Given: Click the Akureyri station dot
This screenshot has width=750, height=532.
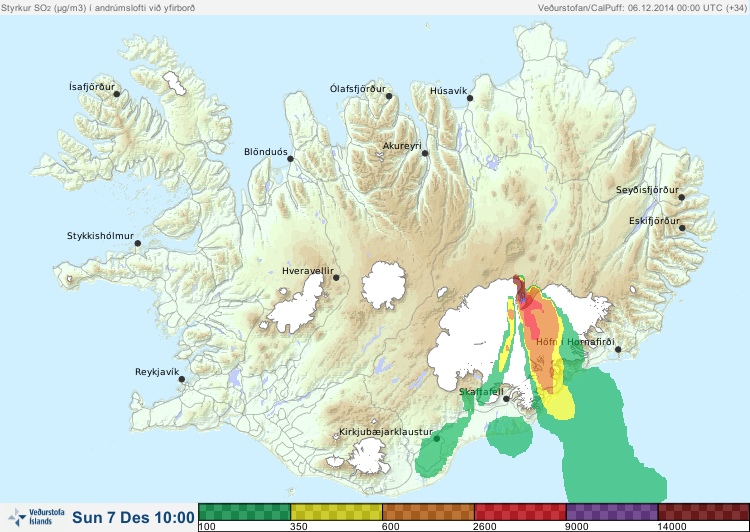Looking at the screenshot, I should pyautogui.click(x=425, y=153).
